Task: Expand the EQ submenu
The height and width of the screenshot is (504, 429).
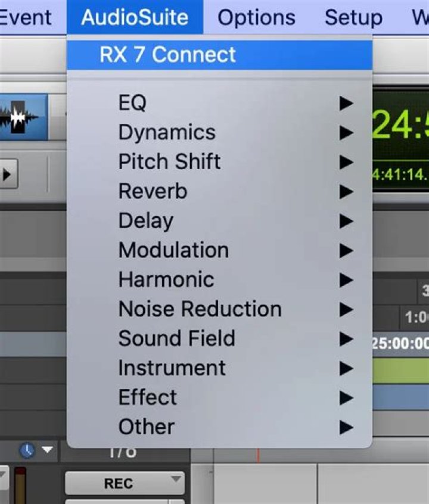Action: click(220, 103)
